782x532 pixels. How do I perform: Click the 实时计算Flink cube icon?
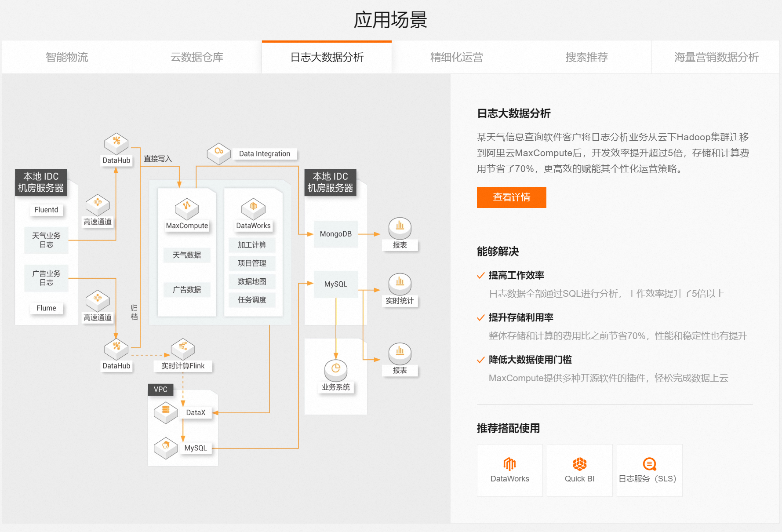[x=183, y=349]
